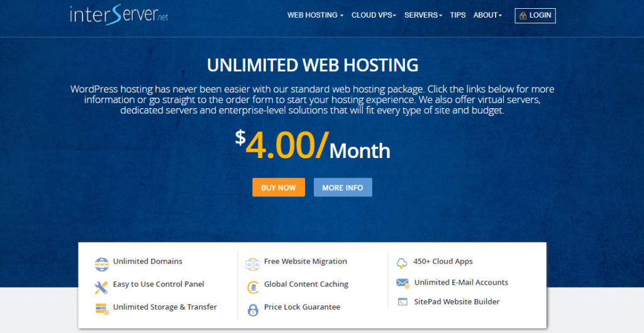Select the SitePad Website Builder text
644x333 pixels.
pos(457,302)
